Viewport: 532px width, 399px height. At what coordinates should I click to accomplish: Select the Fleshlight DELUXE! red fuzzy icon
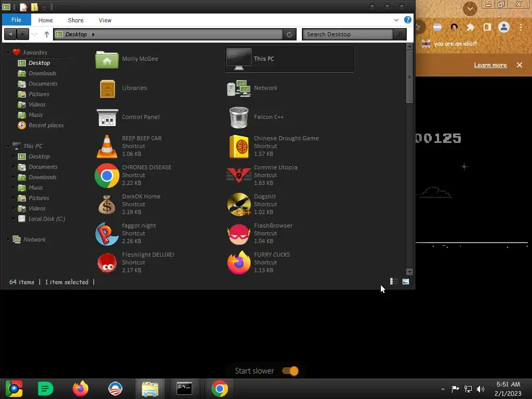click(x=107, y=263)
